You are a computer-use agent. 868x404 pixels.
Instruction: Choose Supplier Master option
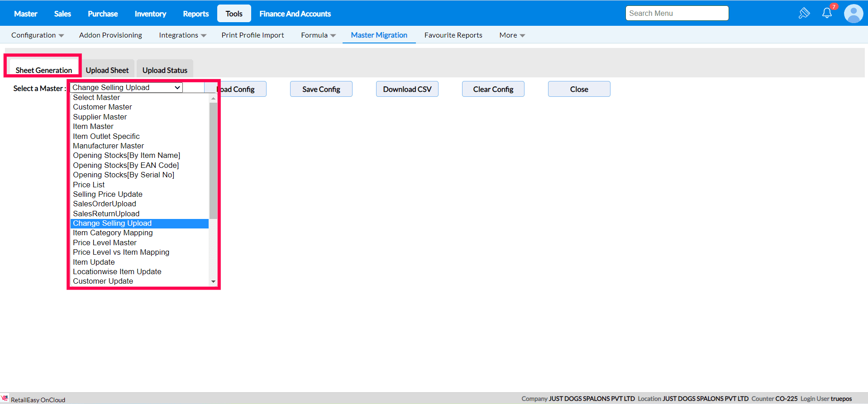coord(139,117)
